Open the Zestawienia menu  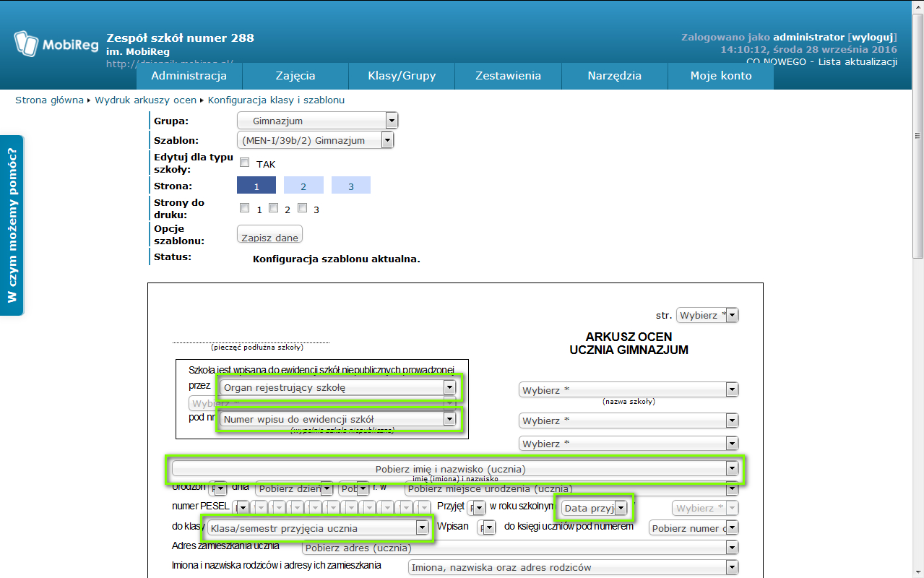tap(508, 76)
